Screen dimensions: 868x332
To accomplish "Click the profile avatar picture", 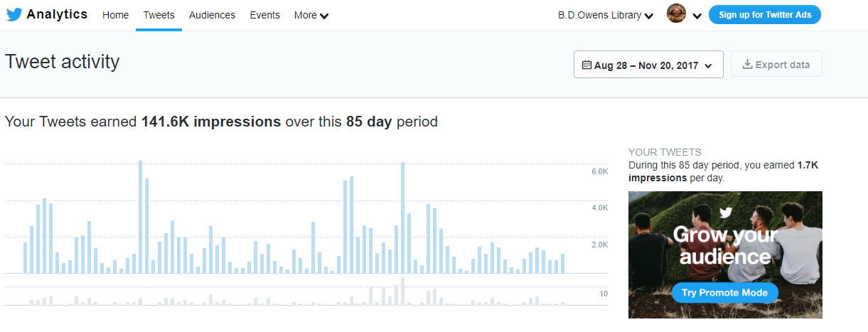I will click(677, 14).
